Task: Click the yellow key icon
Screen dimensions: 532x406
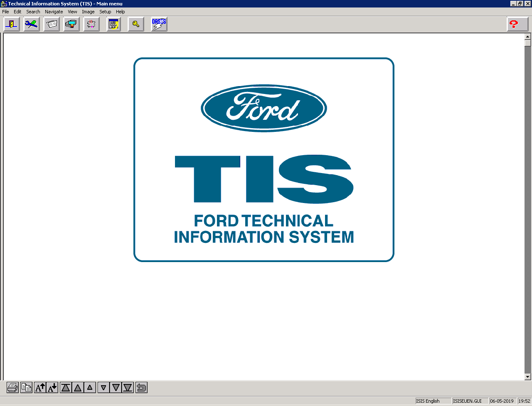Action: click(x=136, y=24)
